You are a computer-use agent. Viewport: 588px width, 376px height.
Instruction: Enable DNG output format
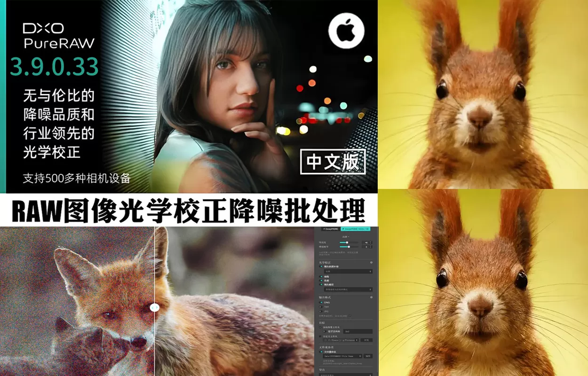(321, 302)
